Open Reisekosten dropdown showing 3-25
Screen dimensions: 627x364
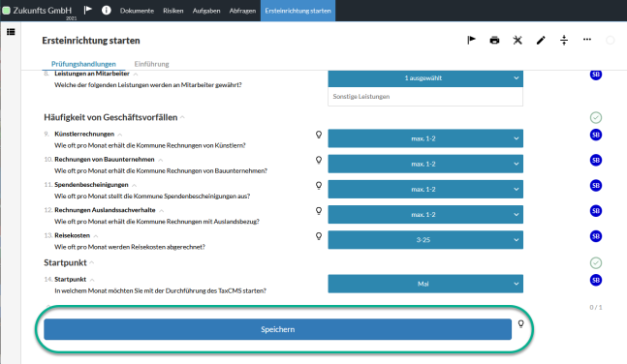point(425,240)
